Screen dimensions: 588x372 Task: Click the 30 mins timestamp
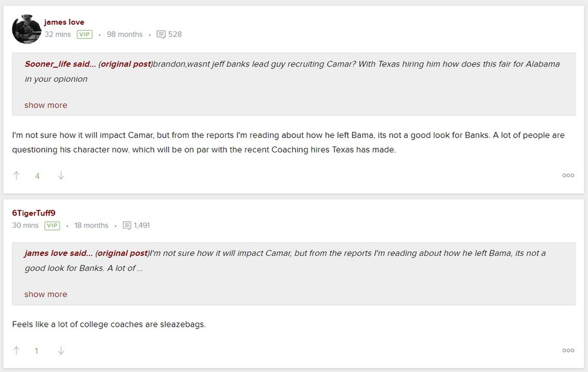click(25, 225)
